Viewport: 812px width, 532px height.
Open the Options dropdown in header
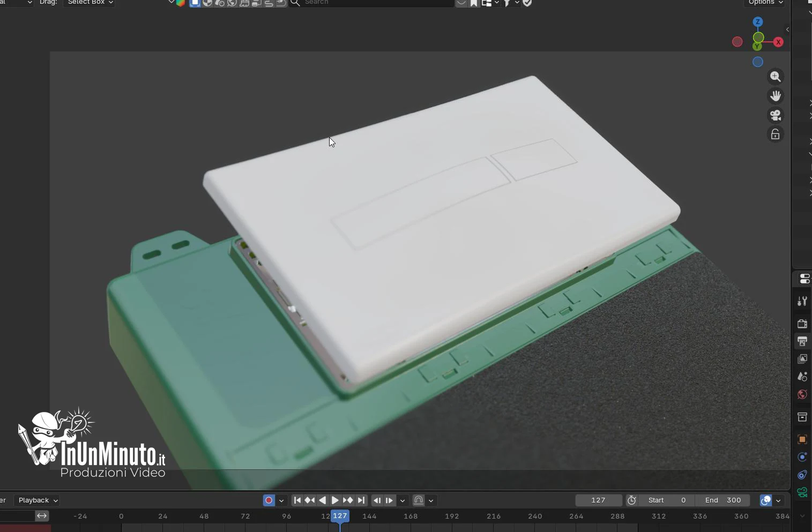(765, 3)
